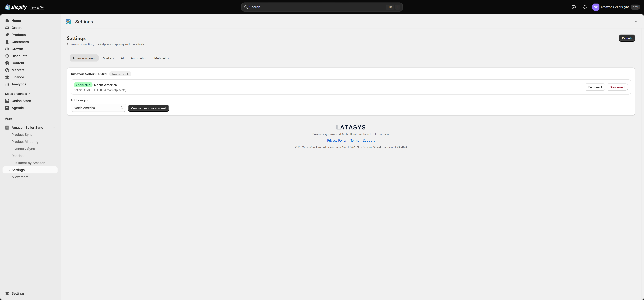Open Product Sync in app navigation
644x300 pixels.
pyautogui.click(x=22, y=135)
